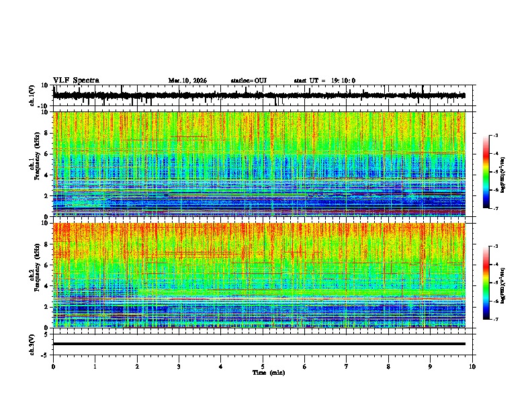
Task: Click the "ch.3(V)" axis label
Action: pyautogui.click(x=32, y=345)
